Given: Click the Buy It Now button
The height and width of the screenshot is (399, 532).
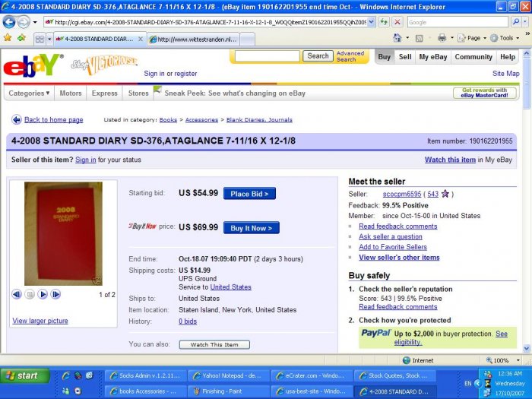Looking at the screenshot, I should (252, 228).
